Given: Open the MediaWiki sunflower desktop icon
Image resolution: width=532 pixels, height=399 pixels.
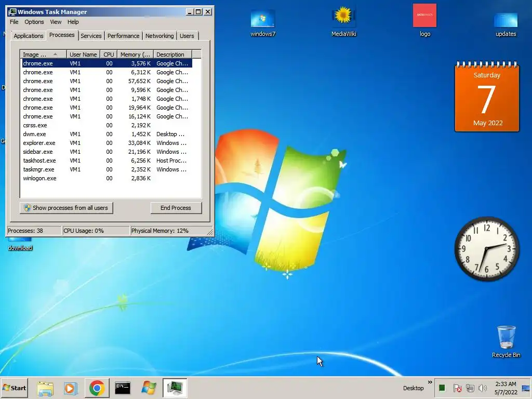Looking at the screenshot, I should click(343, 22).
